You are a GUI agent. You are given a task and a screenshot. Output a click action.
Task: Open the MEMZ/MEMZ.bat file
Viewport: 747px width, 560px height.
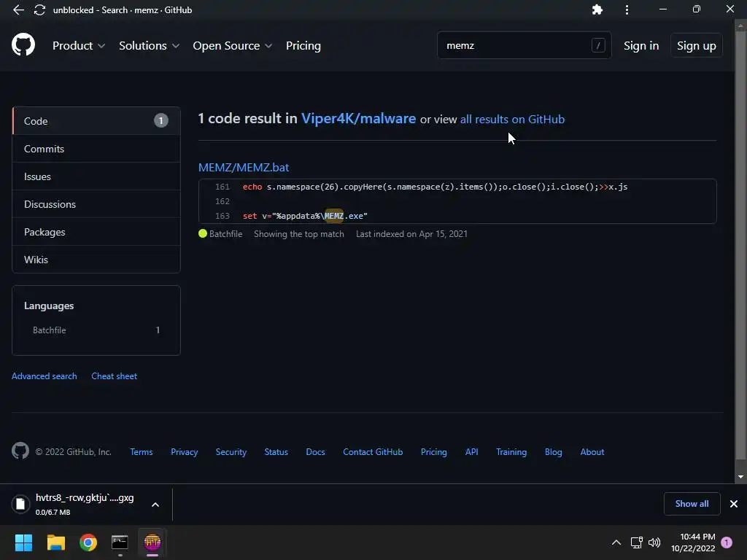tap(244, 167)
